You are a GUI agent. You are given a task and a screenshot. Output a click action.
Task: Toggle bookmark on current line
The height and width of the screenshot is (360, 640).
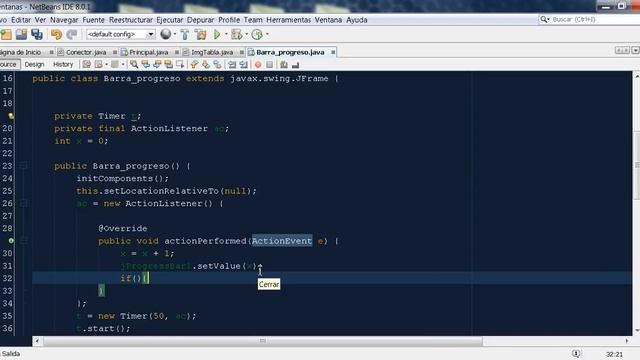218,64
